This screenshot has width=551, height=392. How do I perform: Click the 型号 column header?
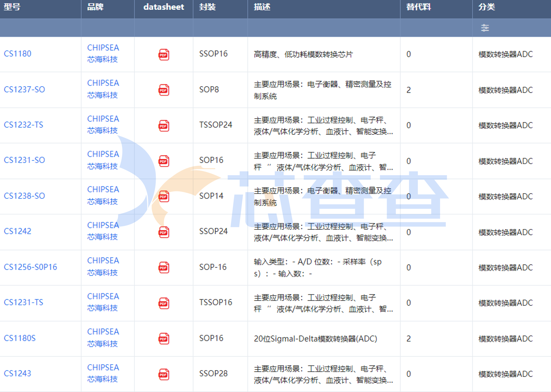(12, 7)
